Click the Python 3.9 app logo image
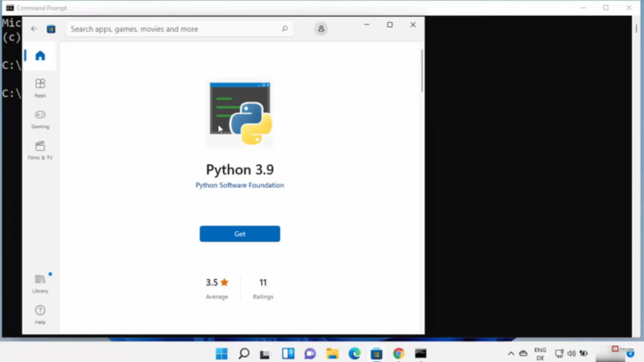Image resolution: width=644 pixels, height=362 pixels. pyautogui.click(x=241, y=114)
